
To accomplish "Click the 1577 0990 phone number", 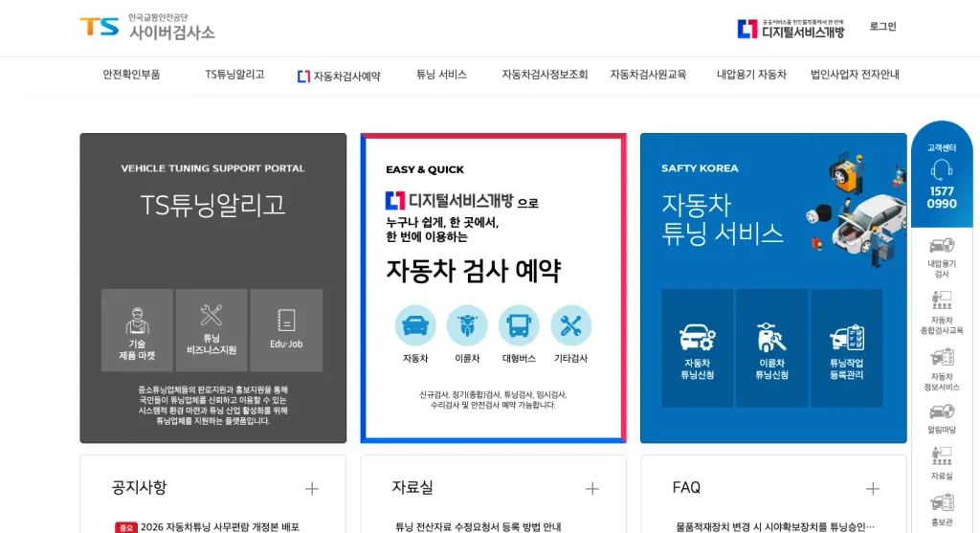I will click(942, 197).
